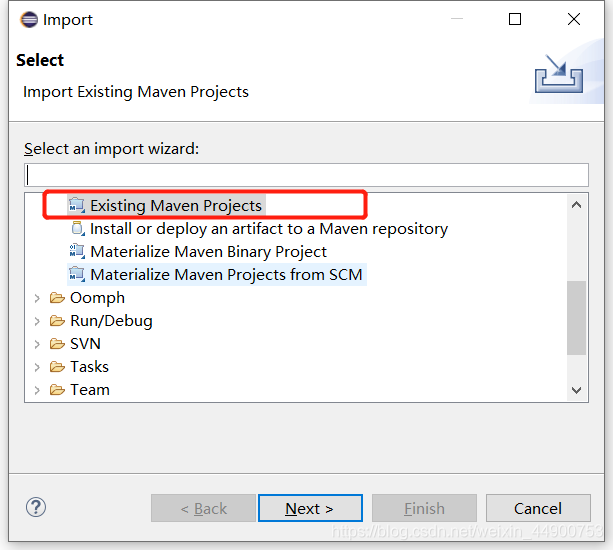Expand the SVN category
Image resolution: width=613 pixels, height=550 pixels.
tap(37, 344)
